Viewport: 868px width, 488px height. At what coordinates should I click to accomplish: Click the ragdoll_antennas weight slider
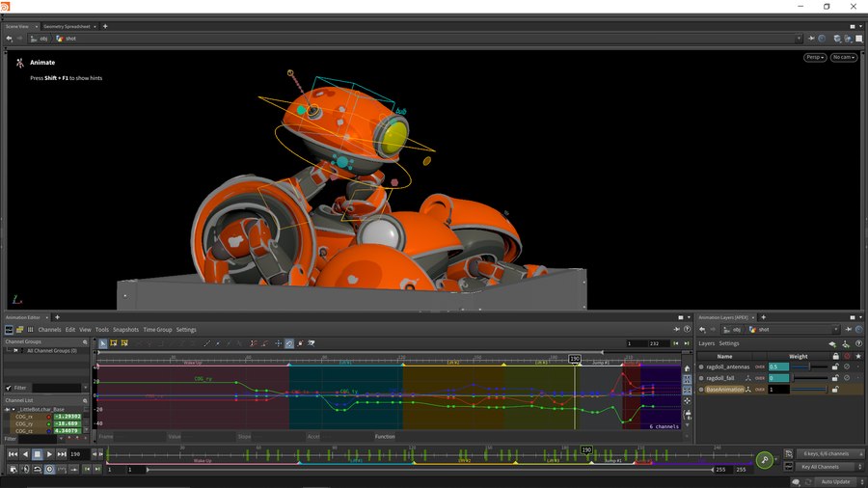pyautogui.click(x=808, y=366)
